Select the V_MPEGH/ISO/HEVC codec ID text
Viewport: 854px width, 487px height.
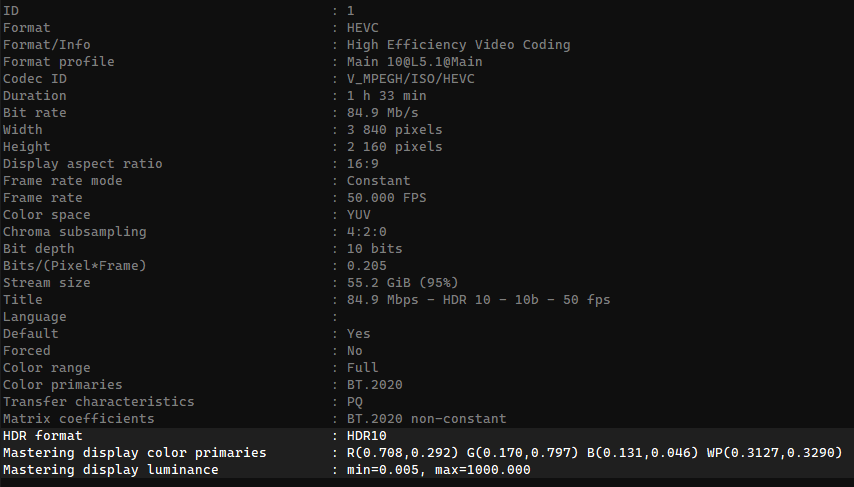(410, 79)
